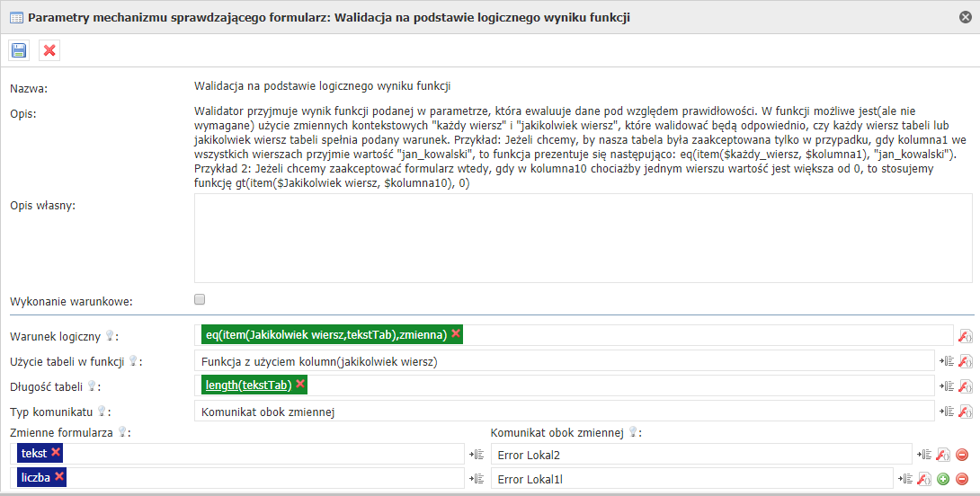The height and width of the screenshot is (496, 980).
Task: Open value picker for Użycie tabeli w funkcji
Action: 946,361
